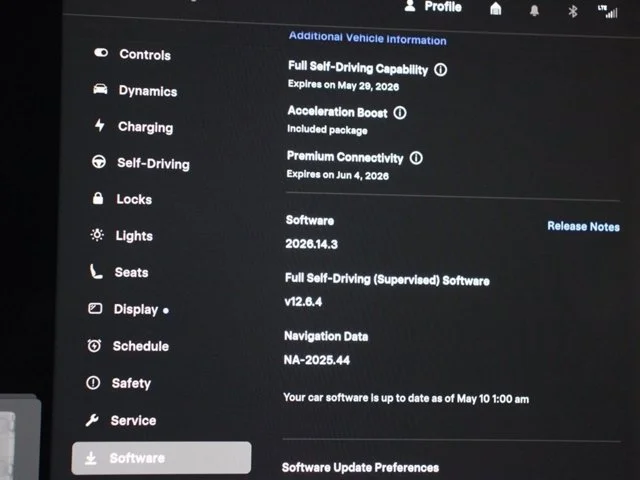Viewport: 640px width, 480px height.
Task: Tap the Service wrench icon
Action: click(x=92, y=420)
